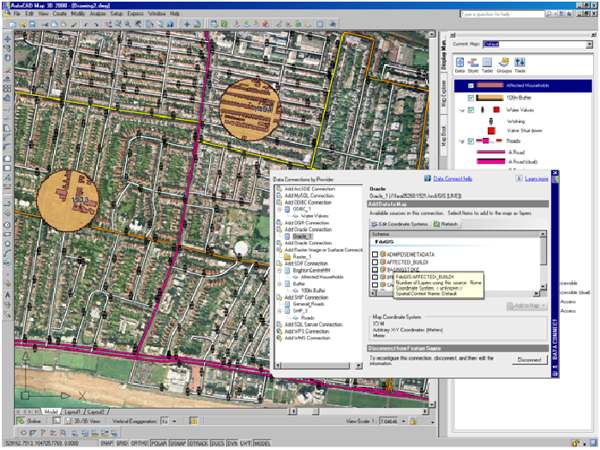
Task: Click the Add ArcSDE Connection icon
Action: 279,189
